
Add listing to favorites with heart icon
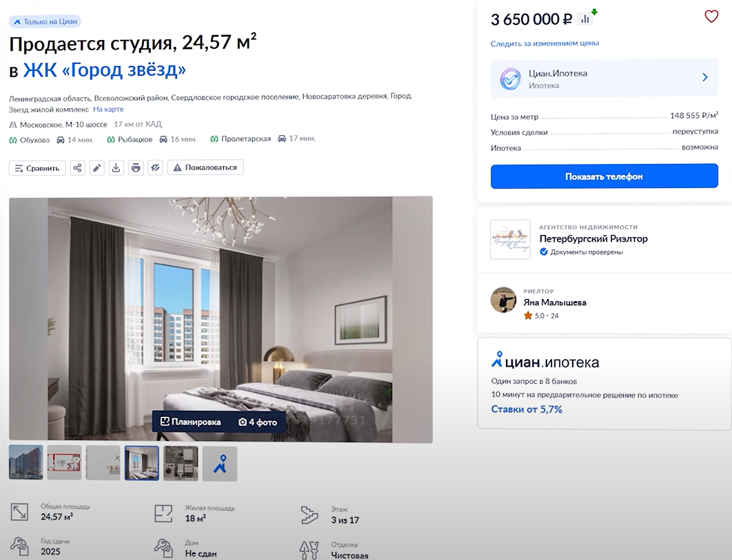[711, 17]
